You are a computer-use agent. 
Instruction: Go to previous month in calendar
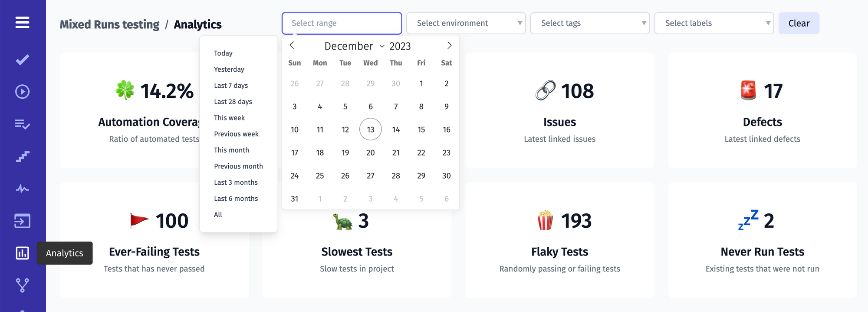pos(292,45)
